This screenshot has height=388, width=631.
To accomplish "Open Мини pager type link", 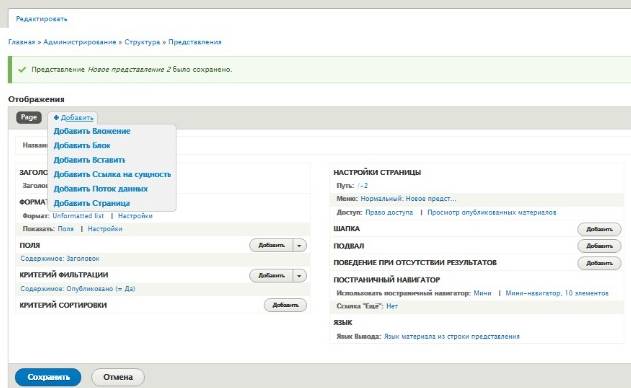I will pos(483,293).
